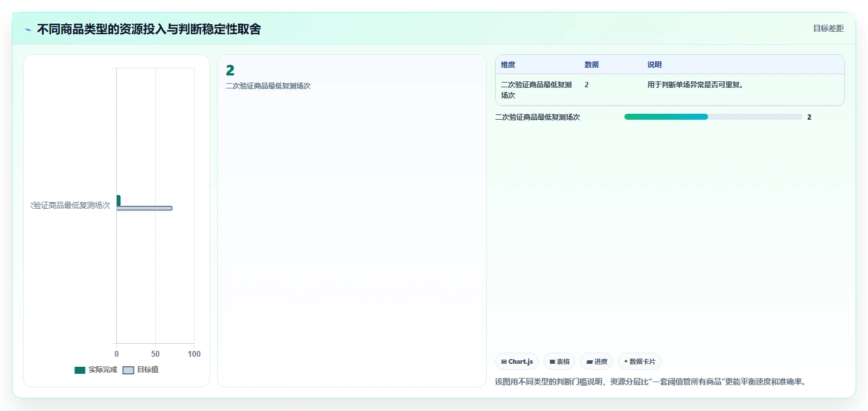Image resolution: width=868 pixels, height=411 pixels.
Task: Toggle the 实际完成 legend entry
Action: click(96, 370)
